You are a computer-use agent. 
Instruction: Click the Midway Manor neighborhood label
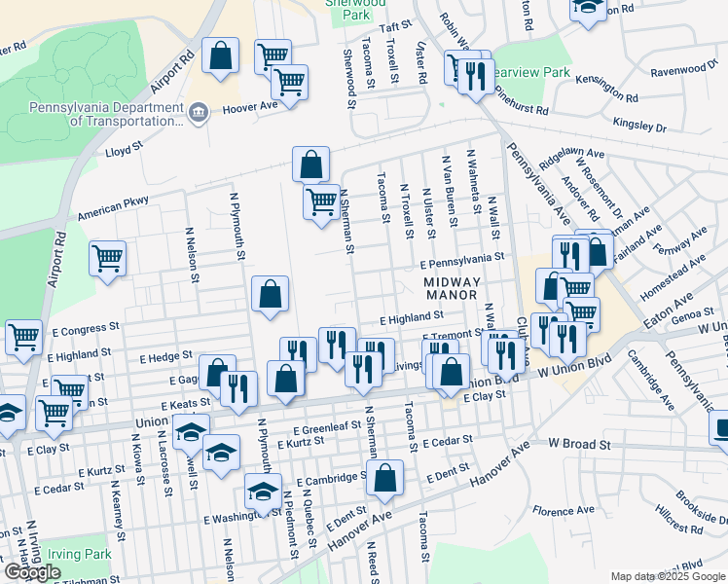[452, 288]
